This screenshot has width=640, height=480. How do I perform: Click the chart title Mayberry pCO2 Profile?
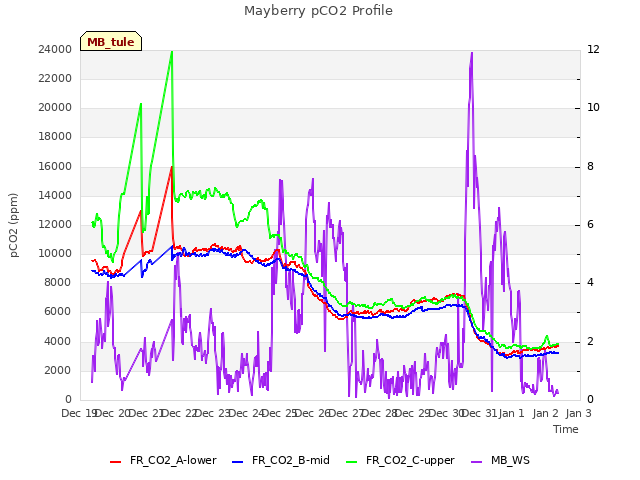318,10
